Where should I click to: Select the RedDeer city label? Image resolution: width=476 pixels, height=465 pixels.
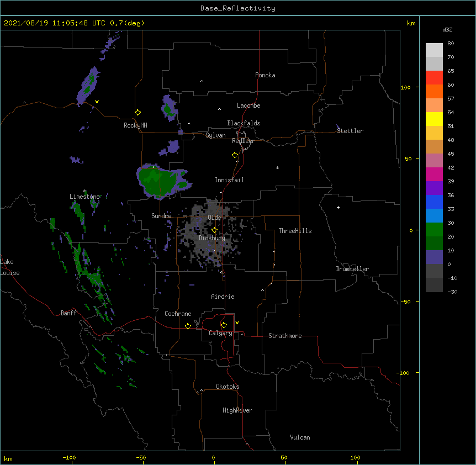click(x=243, y=141)
